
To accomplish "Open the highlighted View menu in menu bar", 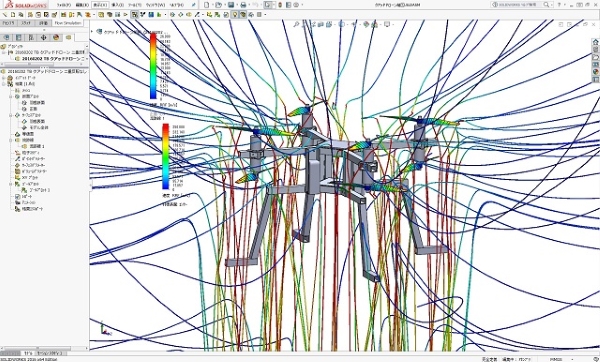I will click(x=100, y=5).
